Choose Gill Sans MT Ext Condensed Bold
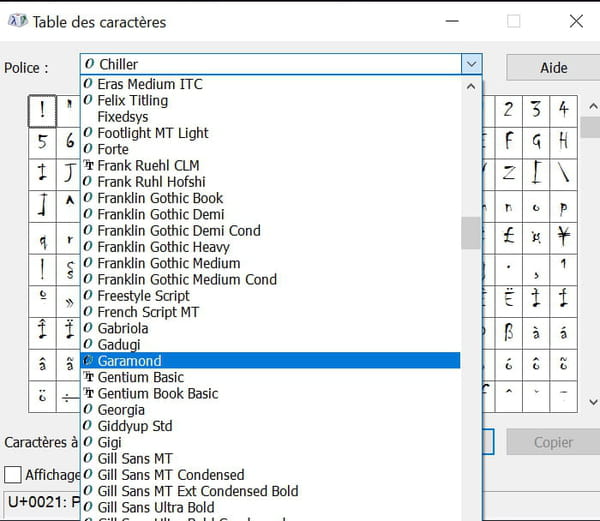The height and width of the screenshot is (521, 600). click(x=270, y=491)
